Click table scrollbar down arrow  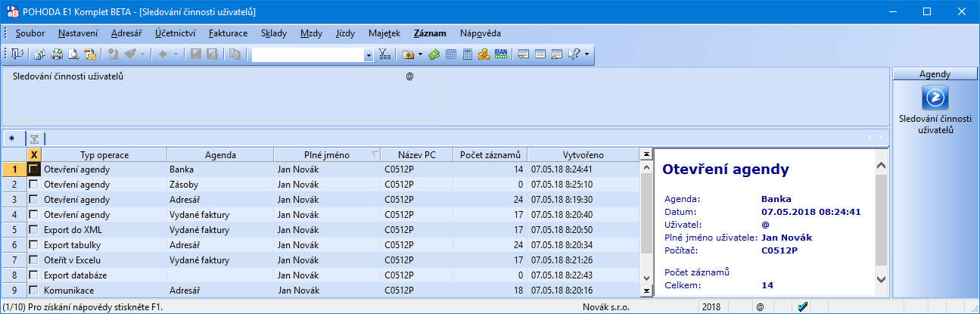[646, 279]
